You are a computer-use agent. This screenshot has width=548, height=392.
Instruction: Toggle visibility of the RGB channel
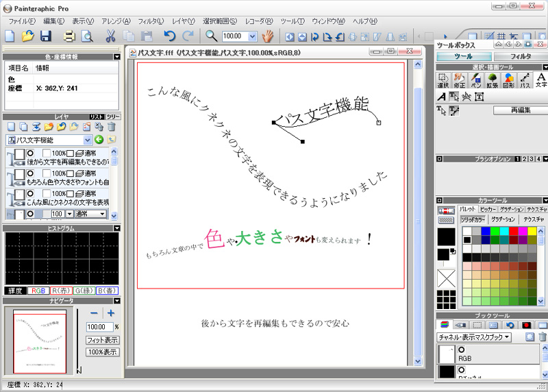tap(462, 350)
